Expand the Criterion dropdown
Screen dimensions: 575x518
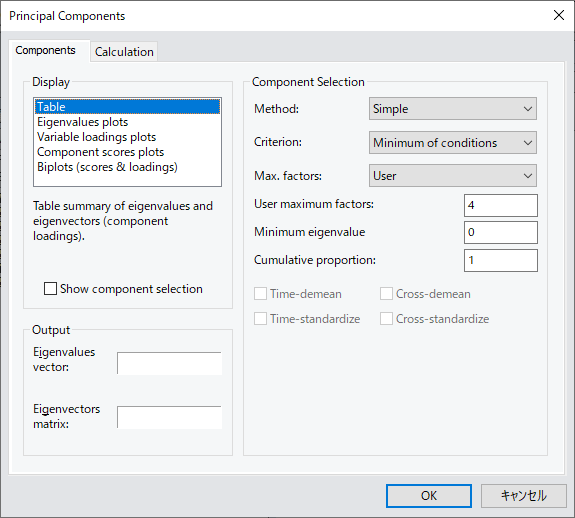pyautogui.click(x=453, y=142)
